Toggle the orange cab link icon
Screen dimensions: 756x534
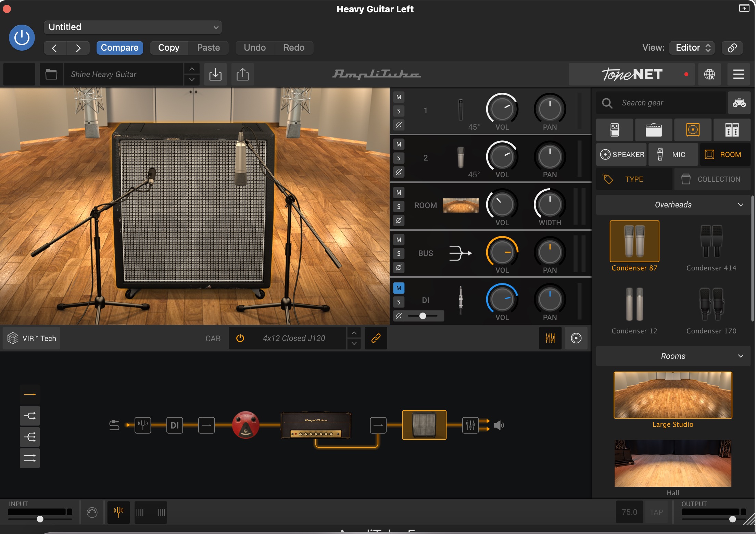376,339
